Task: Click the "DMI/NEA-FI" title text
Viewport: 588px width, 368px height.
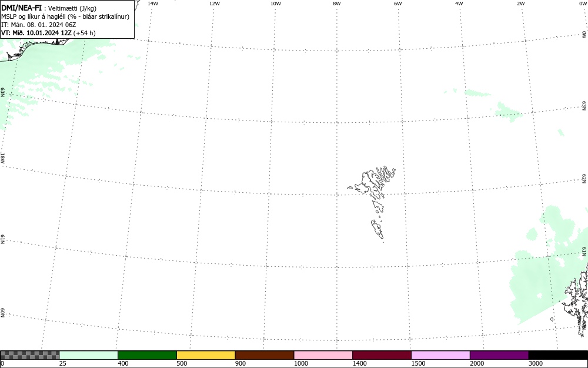Action: 21,8
